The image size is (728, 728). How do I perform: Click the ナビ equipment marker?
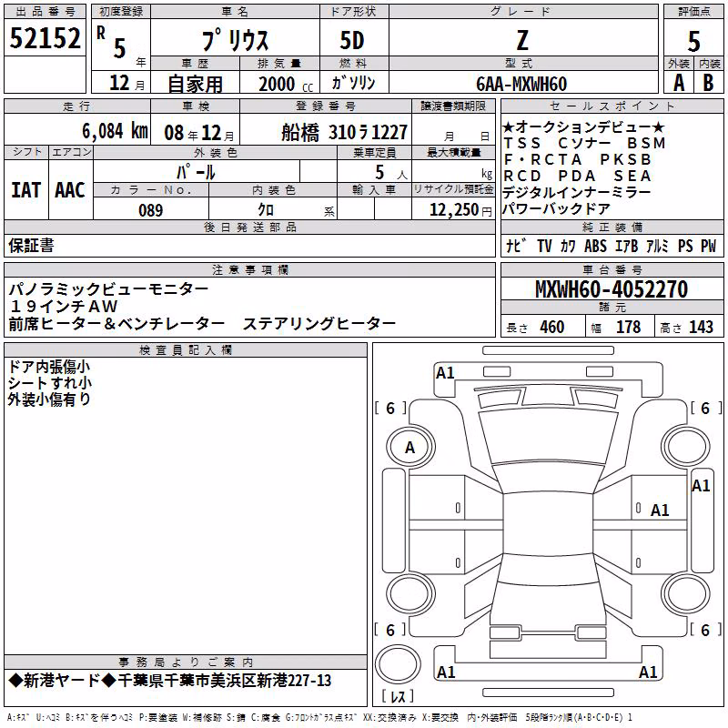coord(516,245)
